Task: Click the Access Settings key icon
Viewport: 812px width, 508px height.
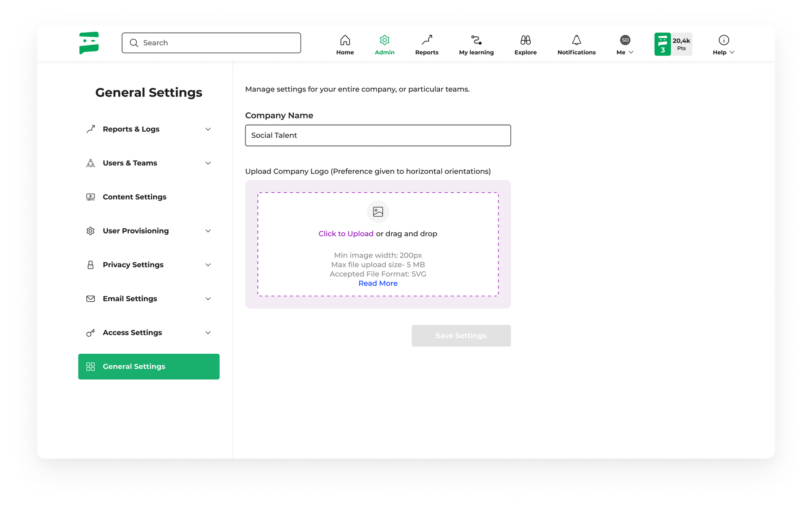Action: [91, 333]
